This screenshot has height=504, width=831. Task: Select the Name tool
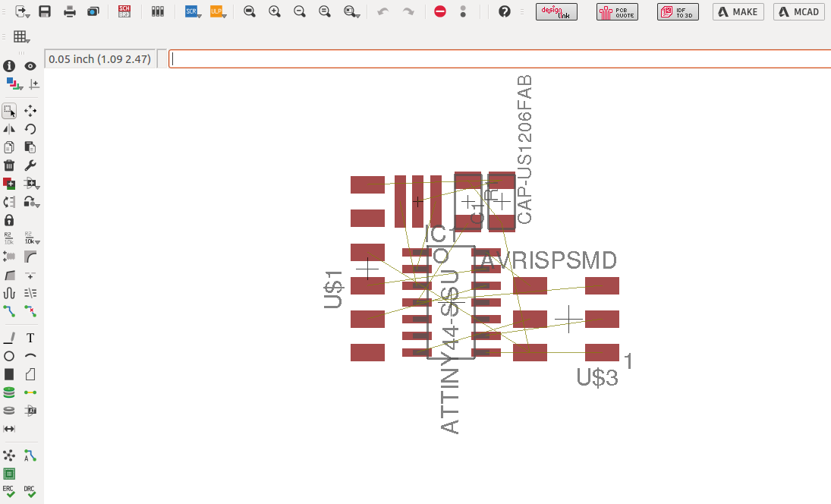coord(9,238)
